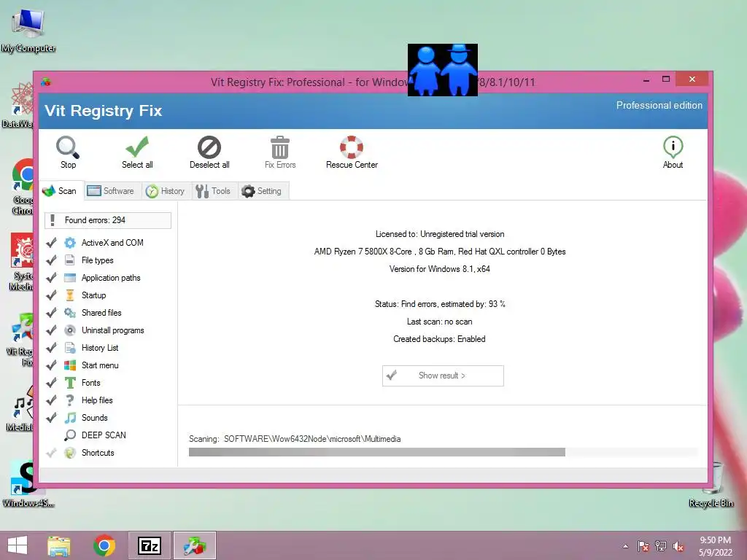Select the Uninstall programs label

click(x=113, y=330)
